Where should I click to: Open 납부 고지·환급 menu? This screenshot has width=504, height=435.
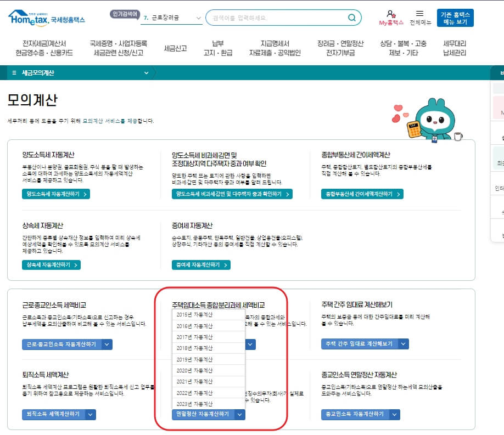point(217,48)
